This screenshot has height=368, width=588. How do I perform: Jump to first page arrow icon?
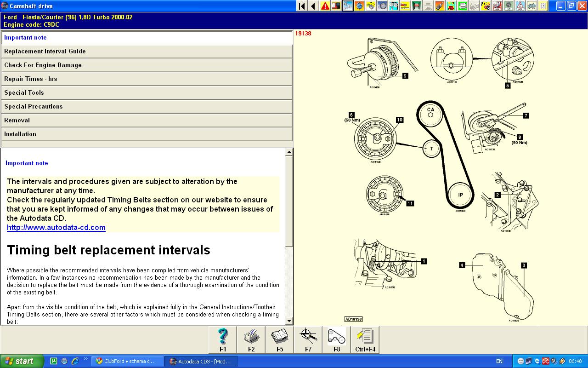pyautogui.click(x=302, y=6)
